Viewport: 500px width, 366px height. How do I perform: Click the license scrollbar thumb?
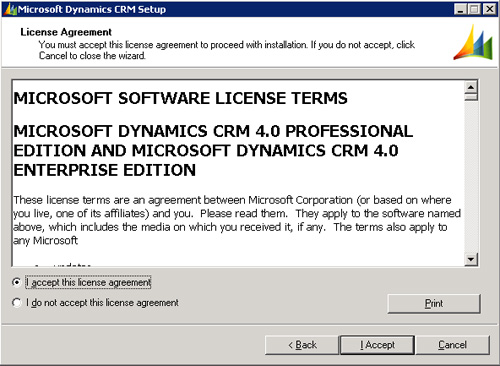click(471, 97)
